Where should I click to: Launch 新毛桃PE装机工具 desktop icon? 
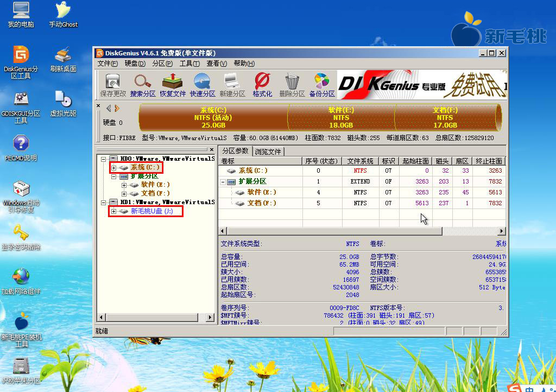pos(21,330)
